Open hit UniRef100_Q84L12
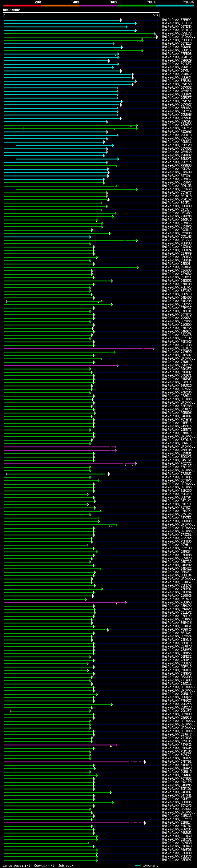This screenshot has height=868, width=197. [x=176, y=57]
